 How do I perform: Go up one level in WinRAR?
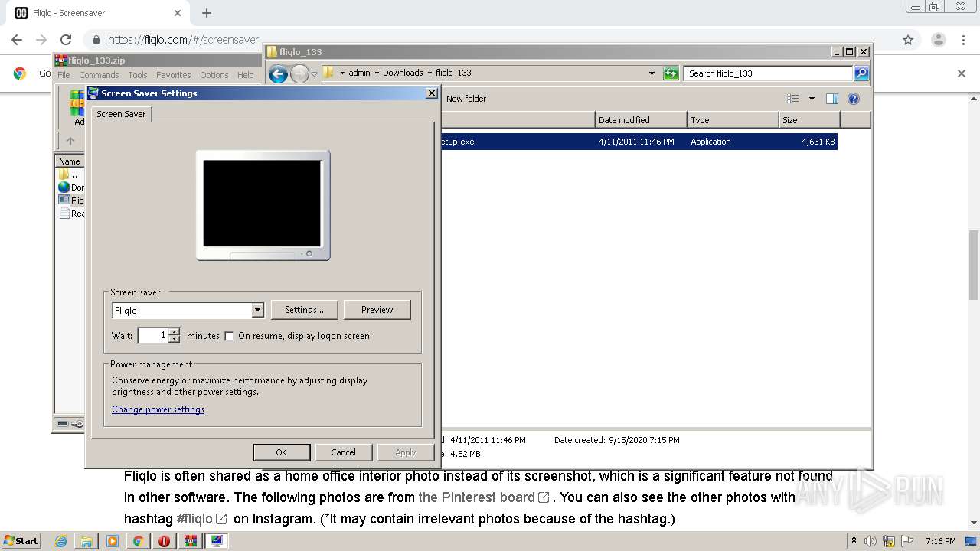[70, 141]
